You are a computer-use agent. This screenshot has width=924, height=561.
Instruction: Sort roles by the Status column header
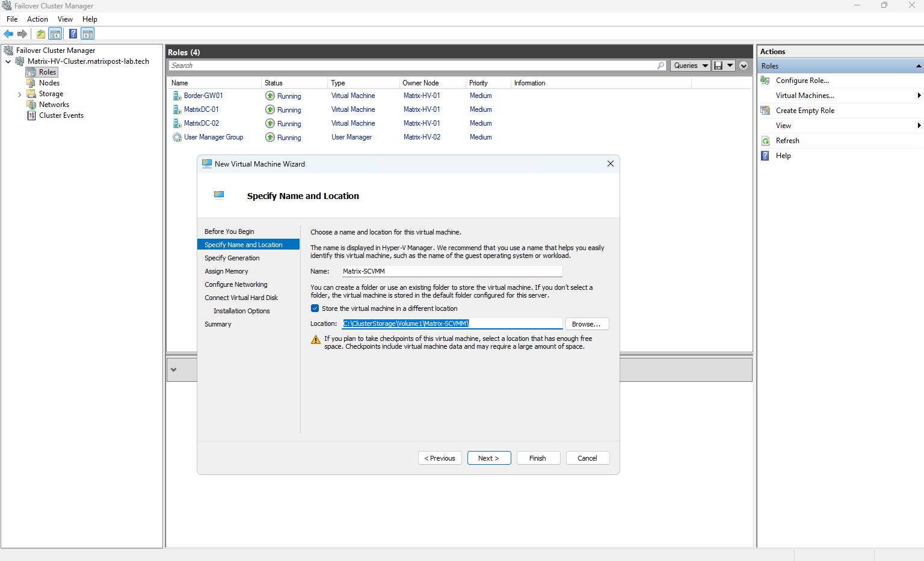tap(294, 83)
